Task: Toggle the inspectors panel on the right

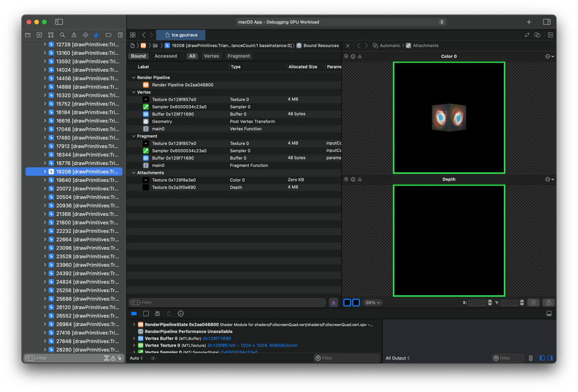Action: (547, 22)
